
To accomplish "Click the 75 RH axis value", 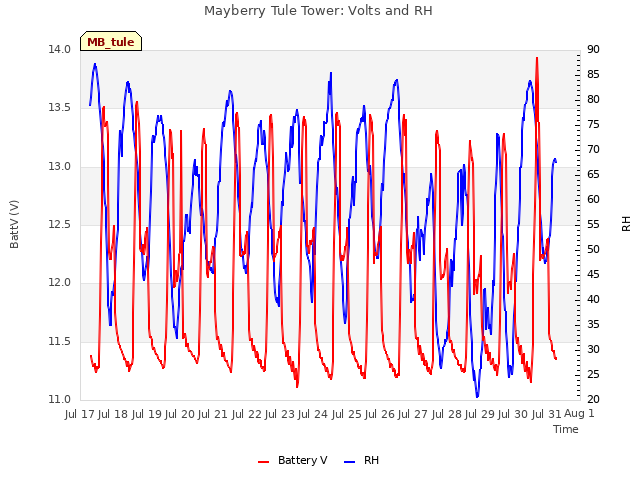I will coord(593,125).
